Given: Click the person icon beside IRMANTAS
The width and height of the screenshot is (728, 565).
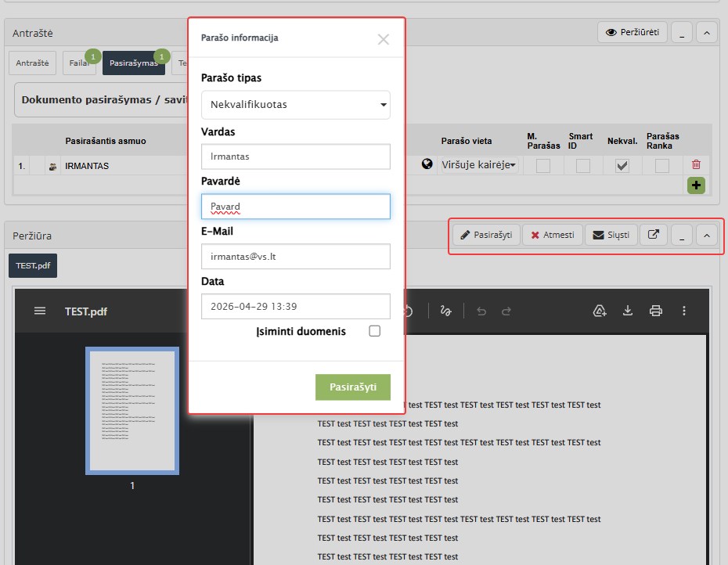Looking at the screenshot, I should (x=52, y=167).
